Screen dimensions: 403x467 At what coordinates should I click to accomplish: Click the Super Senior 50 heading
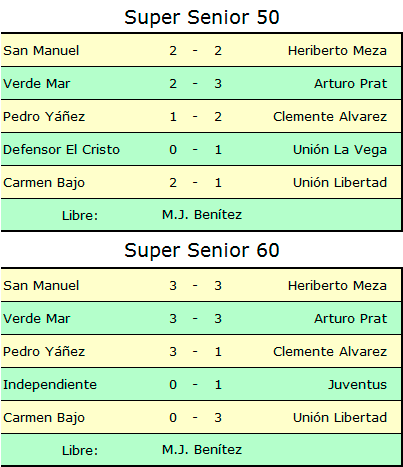coord(202,18)
